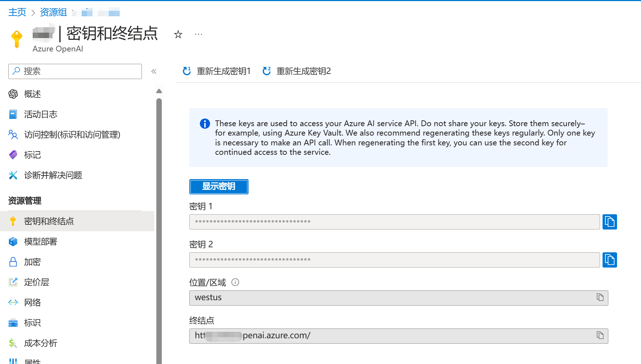Click the 密钥 1 masked field
The image size is (641, 364).
[394, 222]
